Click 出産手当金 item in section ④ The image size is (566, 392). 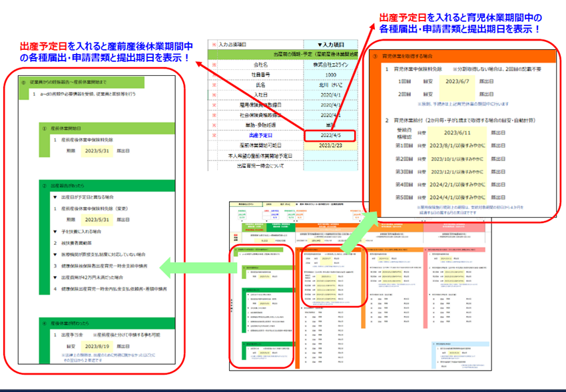coord(72,335)
